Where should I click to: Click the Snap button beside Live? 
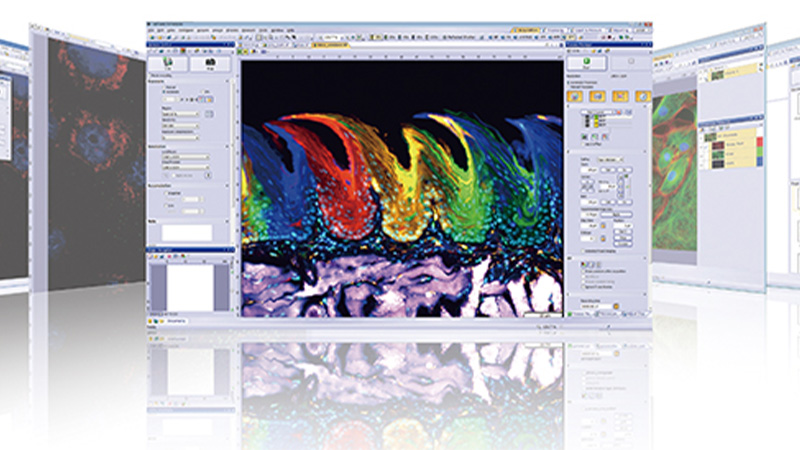211,62
